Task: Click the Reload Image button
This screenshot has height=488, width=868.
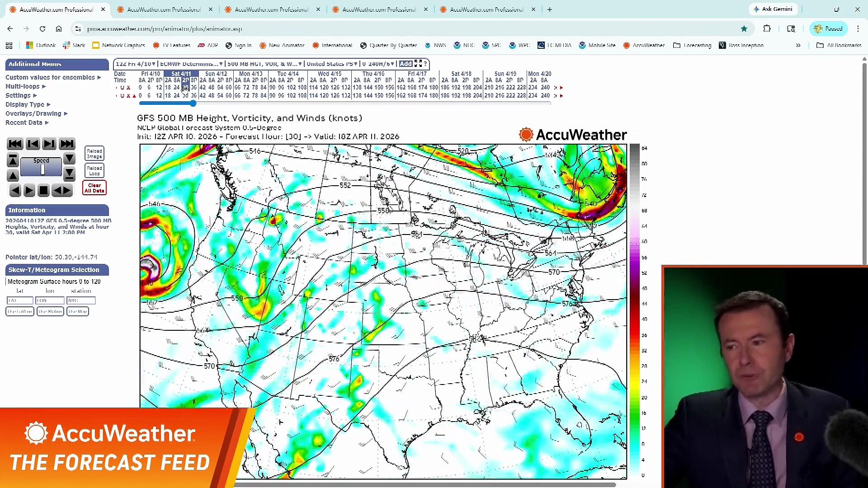Action: click(x=94, y=154)
